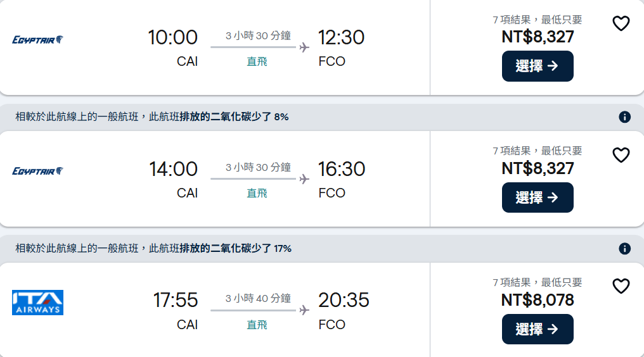644x357 pixels.
Task: Click the 12:30 arrival time at FCO
Action: pyautogui.click(x=341, y=37)
